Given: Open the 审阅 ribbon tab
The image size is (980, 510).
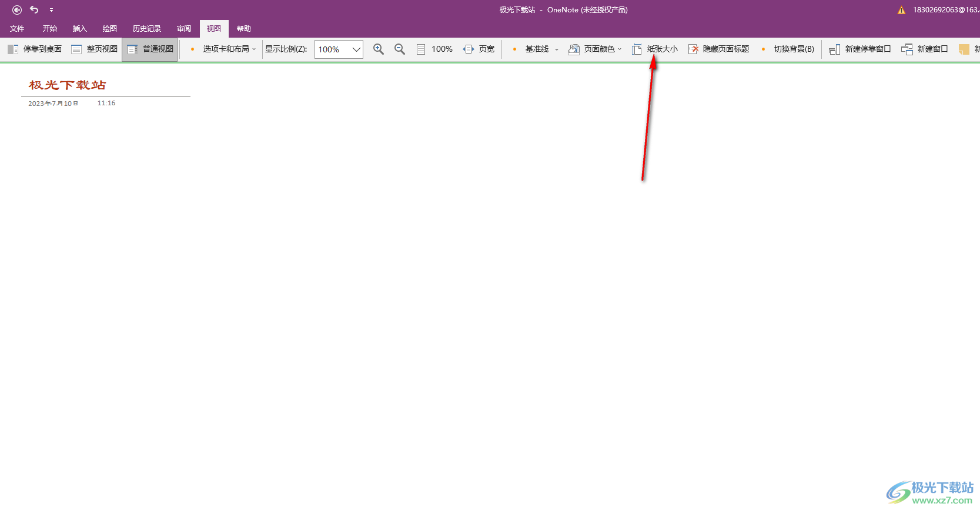Looking at the screenshot, I should pos(184,29).
